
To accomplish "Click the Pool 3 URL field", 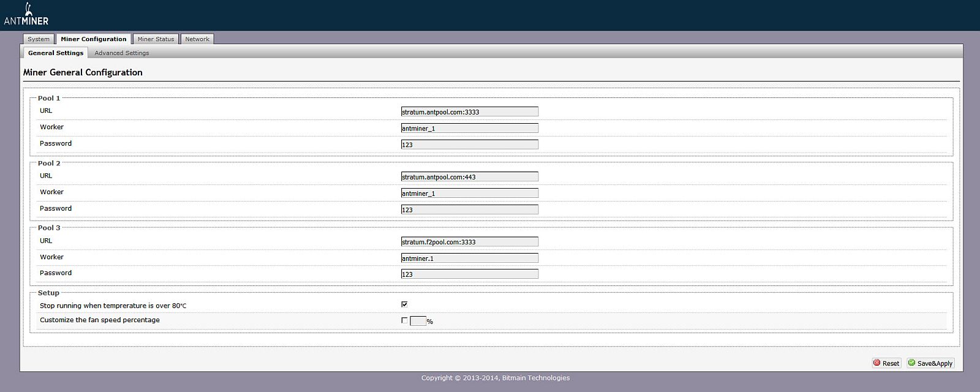I will (469, 242).
